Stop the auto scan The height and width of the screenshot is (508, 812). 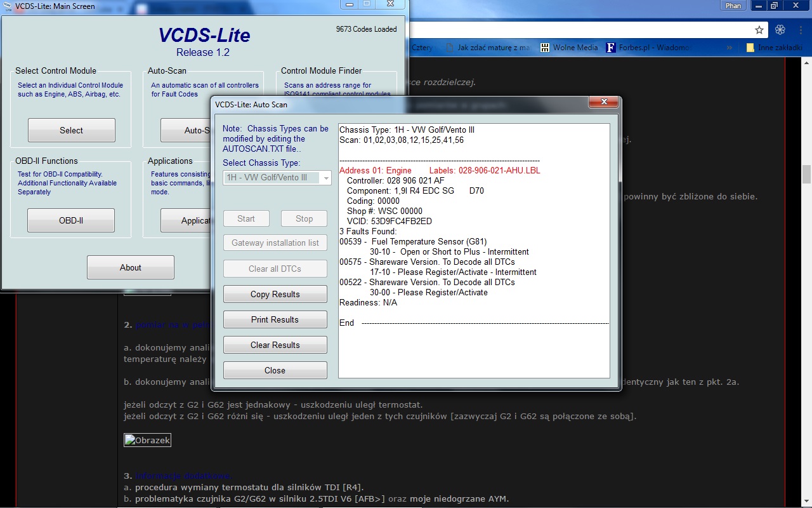[x=304, y=218]
